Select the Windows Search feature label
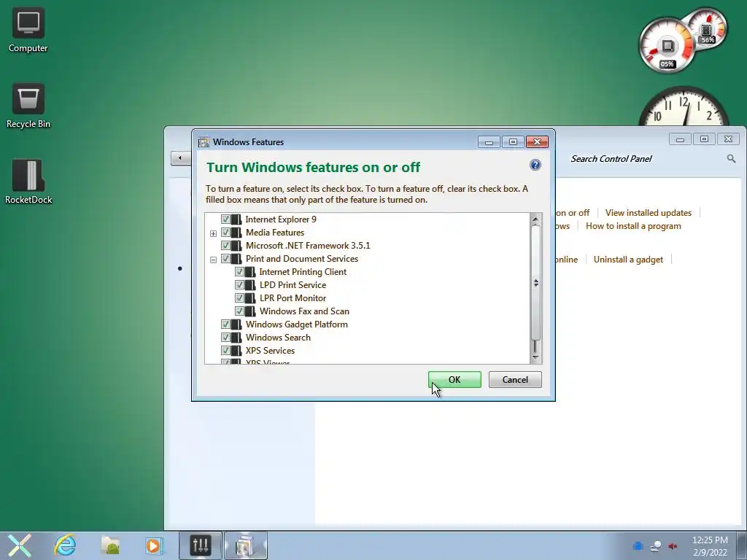Screen dimensions: 747x560 click(x=278, y=338)
